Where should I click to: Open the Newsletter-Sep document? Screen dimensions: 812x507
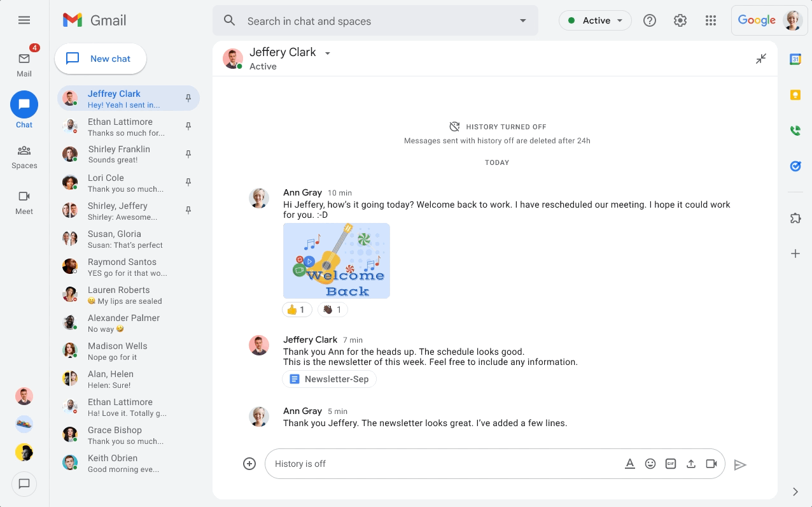point(329,378)
